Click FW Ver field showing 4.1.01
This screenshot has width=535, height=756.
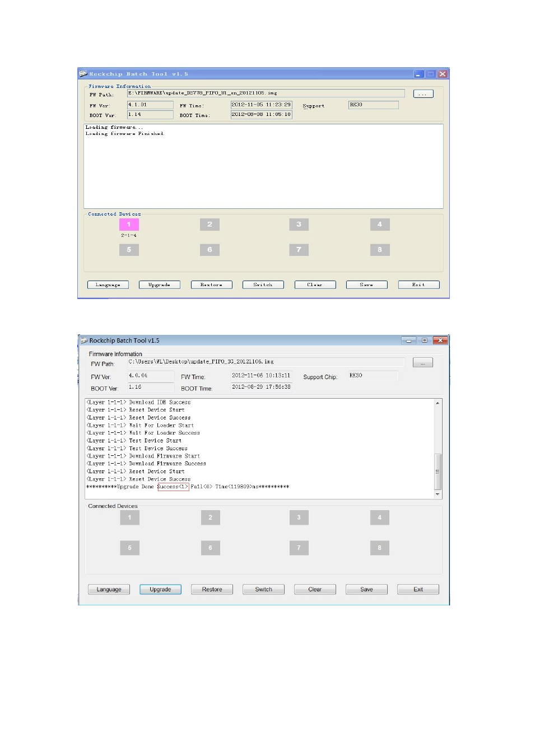(x=150, y=105)
